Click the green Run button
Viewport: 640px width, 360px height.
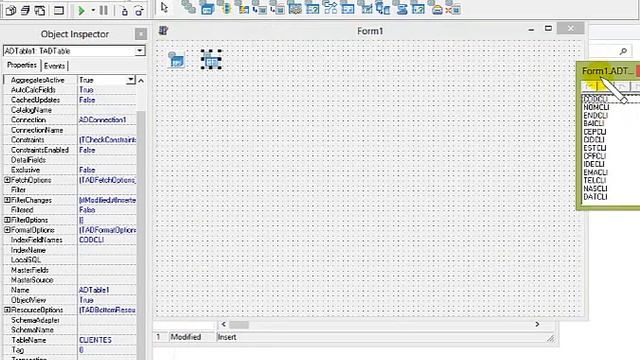[x=81, y=11]
